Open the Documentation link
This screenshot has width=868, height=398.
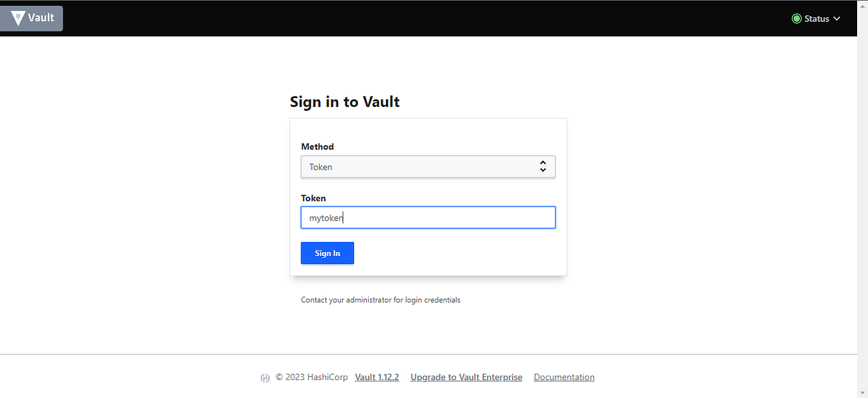(x=564, y=377)
